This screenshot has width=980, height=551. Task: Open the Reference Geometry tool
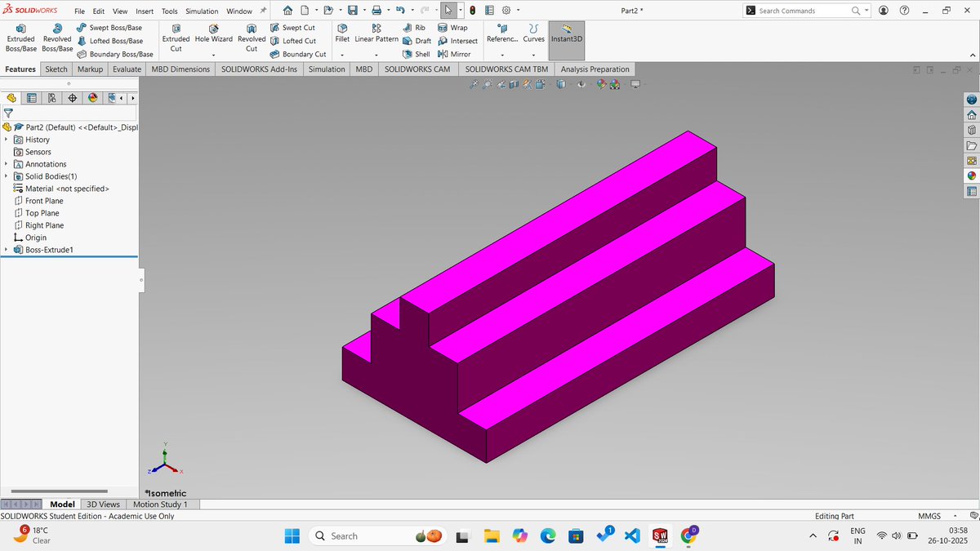point(501,33)
